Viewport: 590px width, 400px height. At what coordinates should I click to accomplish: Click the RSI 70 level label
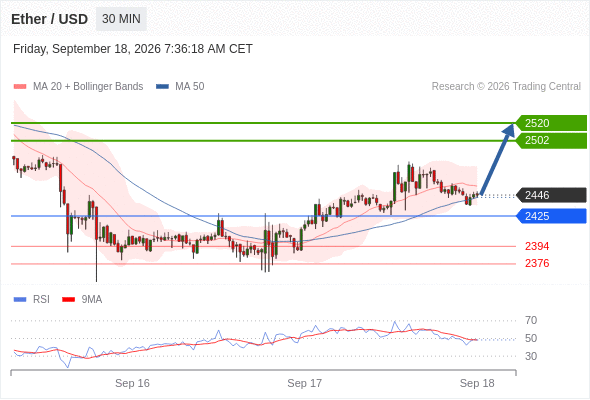(531, 321)
